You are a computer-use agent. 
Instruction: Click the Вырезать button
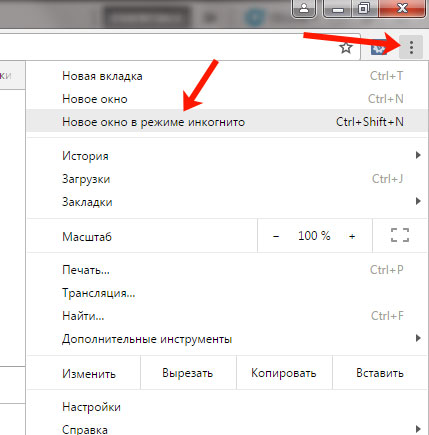pyautogui.click(x=188, y=373)
